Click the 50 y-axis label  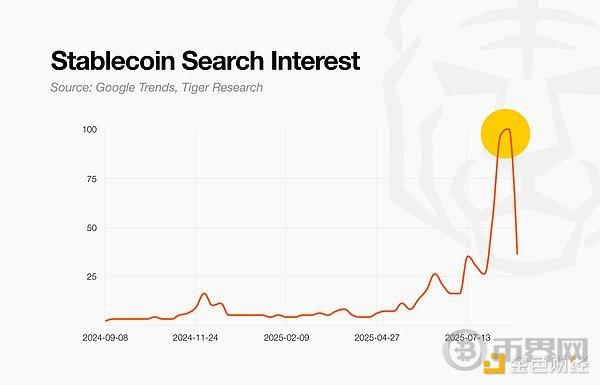click(x=92, y=228)
